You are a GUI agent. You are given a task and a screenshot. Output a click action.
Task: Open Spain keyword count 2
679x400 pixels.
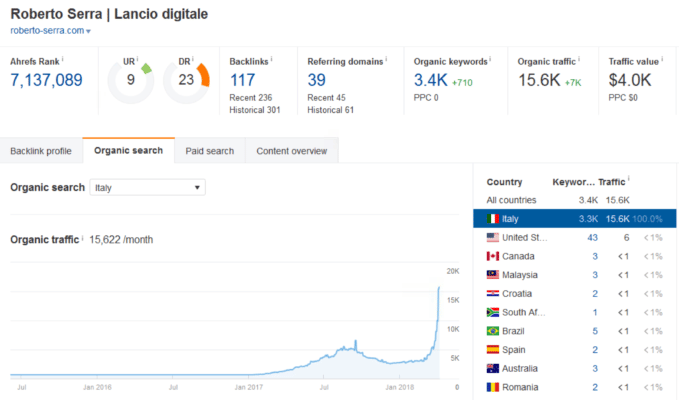click(595, 350)
